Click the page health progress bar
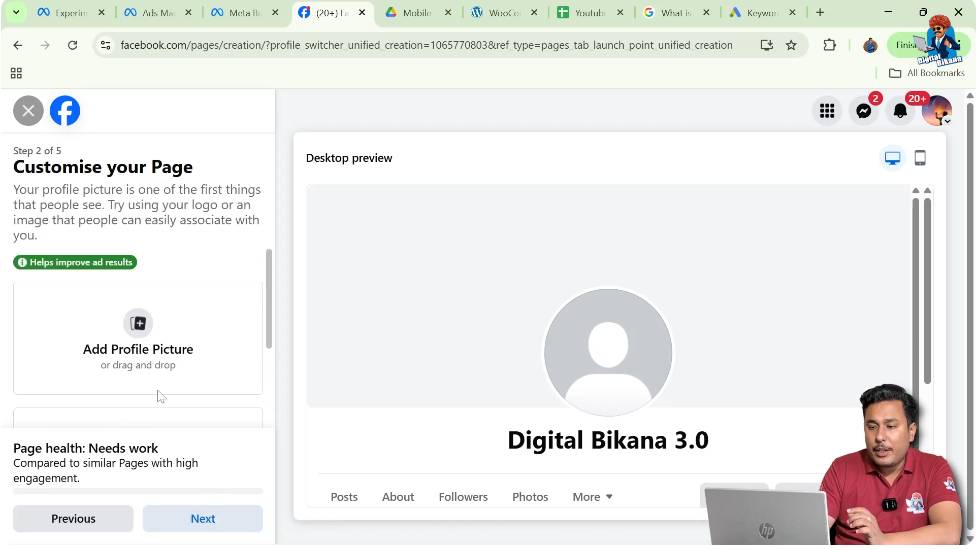 (x=138, y=491)
